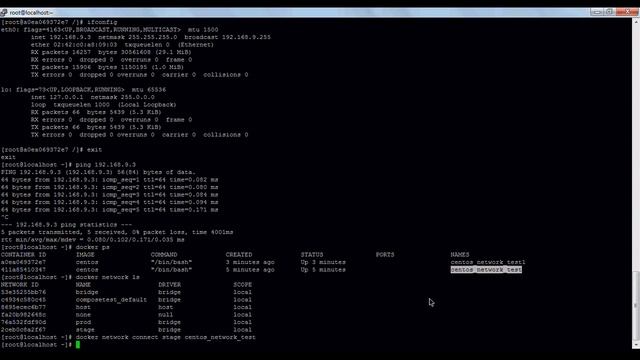
Task: Click the 'lo: flags=73' line
Action: pyautogui.click(x=83, y=90)
